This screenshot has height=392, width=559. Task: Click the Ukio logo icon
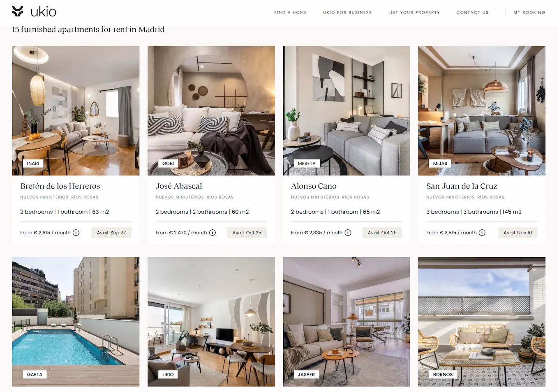point(18,11)
